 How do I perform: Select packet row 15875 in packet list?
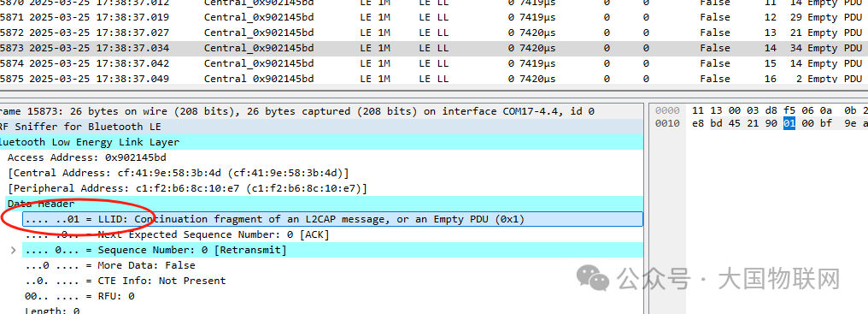(434, 78)
